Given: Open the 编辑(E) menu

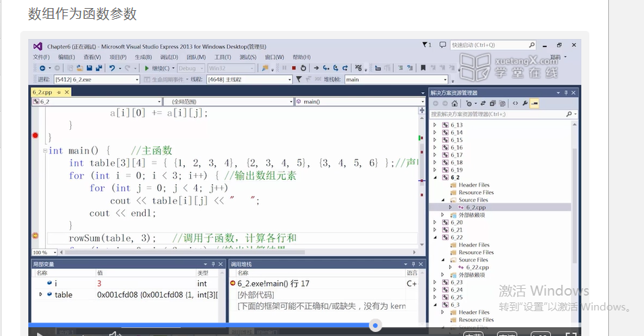Looking at the screenshot, I should point(67,57).
